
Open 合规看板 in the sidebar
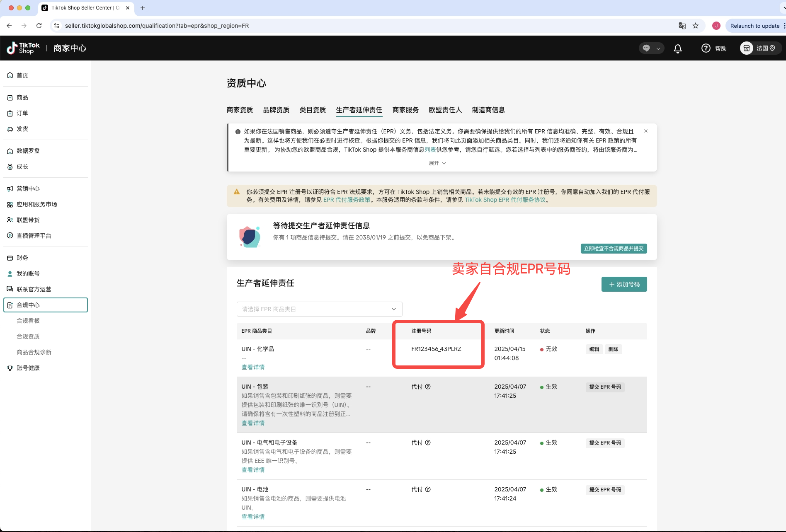tap(28, 321)
